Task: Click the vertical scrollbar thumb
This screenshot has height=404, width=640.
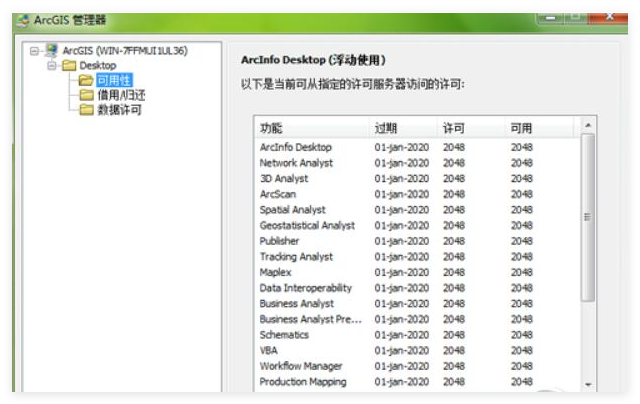Action: (588, 217)
